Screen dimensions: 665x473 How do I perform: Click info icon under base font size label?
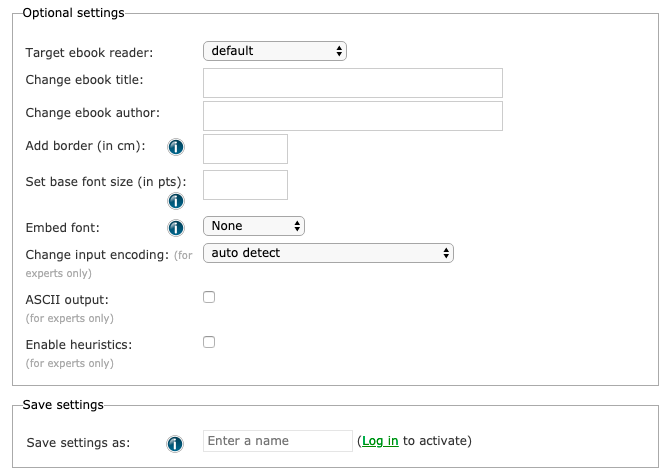pyautogui.click(x=176, y=201)
